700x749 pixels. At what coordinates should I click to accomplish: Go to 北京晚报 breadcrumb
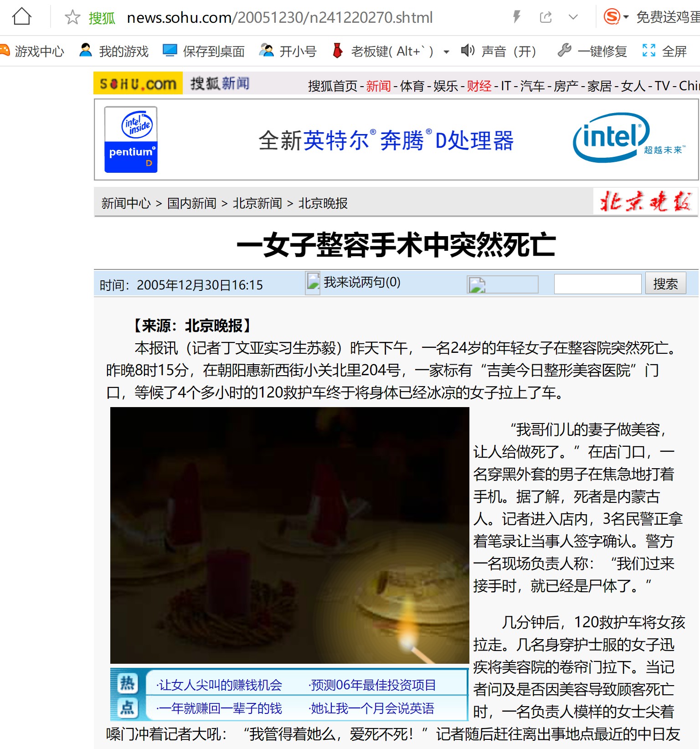click(x=323, y=203)
